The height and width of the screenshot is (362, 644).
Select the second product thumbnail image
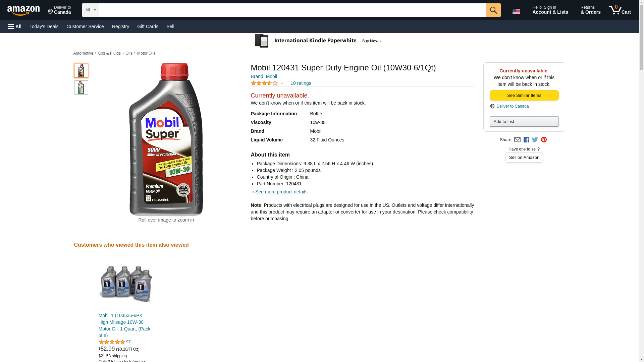[x=81, y=87]
